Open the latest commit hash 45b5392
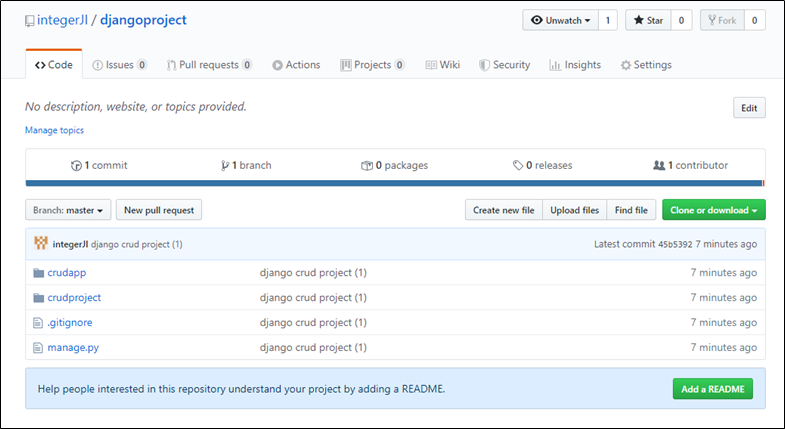Image resolution: width=785 pixels, height=429 pixels. [x=675, y=244]
